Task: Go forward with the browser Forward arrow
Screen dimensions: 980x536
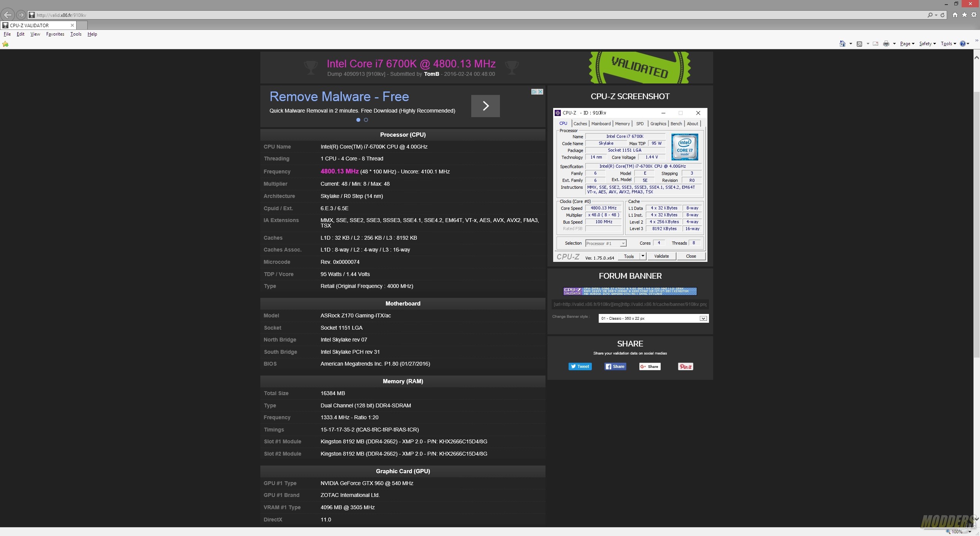Action: (x=21, y=15)
